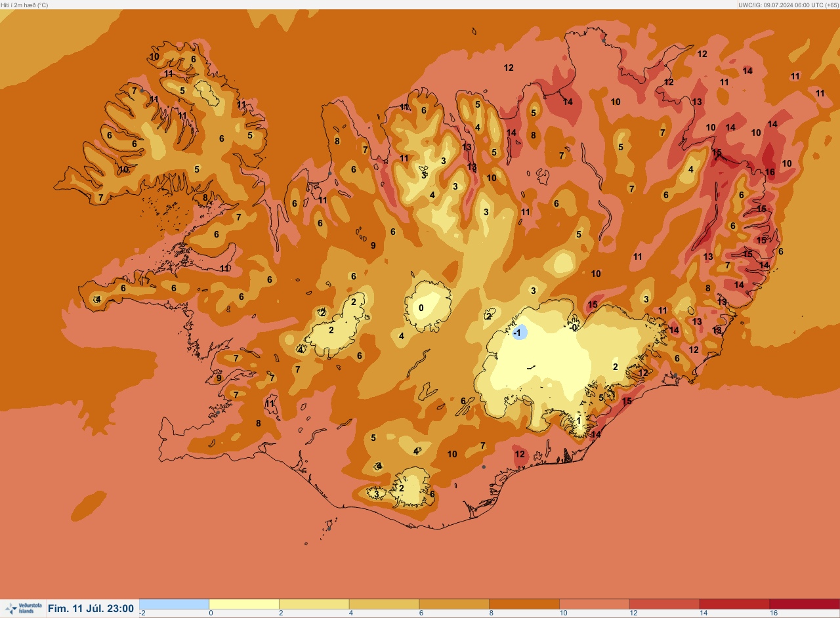Click the '-1' temperature label on the blue glacier spot
Viewport: 840px width, 618px height.
(x=518, y=333)
